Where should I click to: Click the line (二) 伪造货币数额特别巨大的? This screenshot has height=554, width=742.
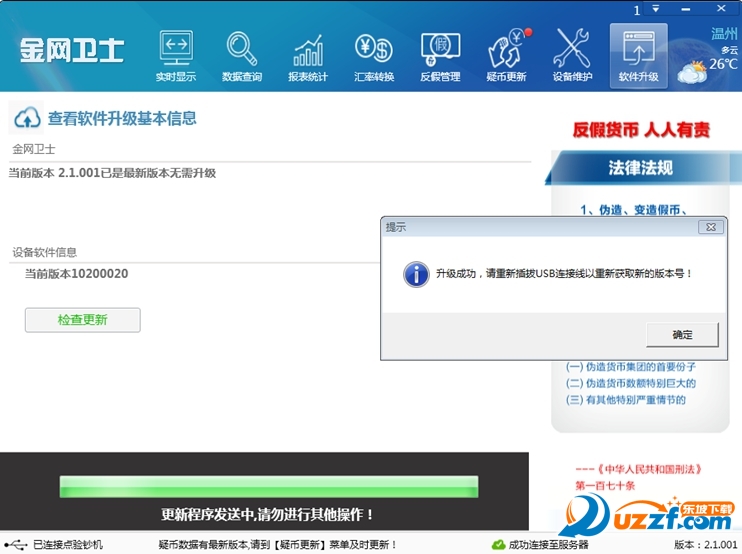[x=631, y=383]
